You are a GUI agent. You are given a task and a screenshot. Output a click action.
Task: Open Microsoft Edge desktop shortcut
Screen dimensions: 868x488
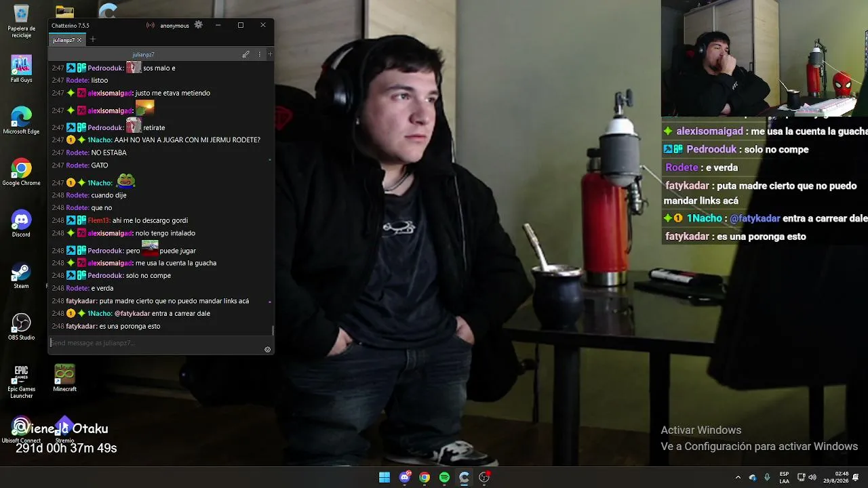coord(21,121)
